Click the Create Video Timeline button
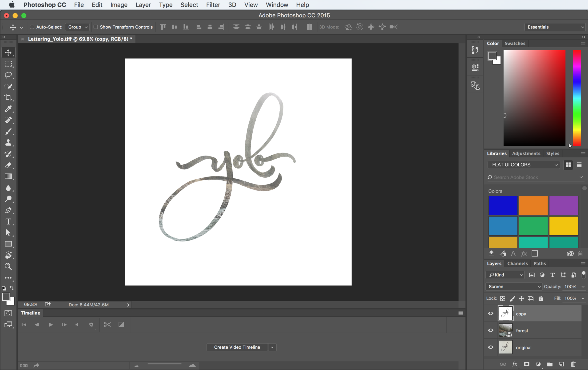This screenshot has width=588, height=370. [237, 347]
